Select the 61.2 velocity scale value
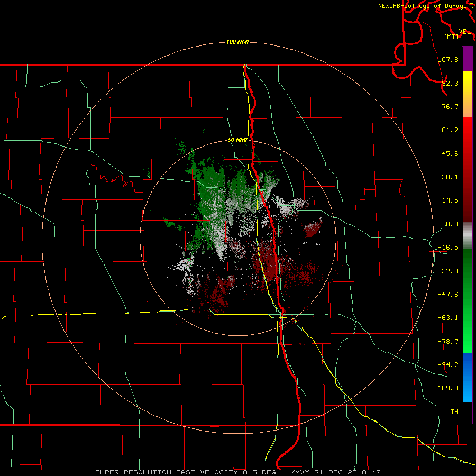Viewport: 476px width, 476px height. 450,130
